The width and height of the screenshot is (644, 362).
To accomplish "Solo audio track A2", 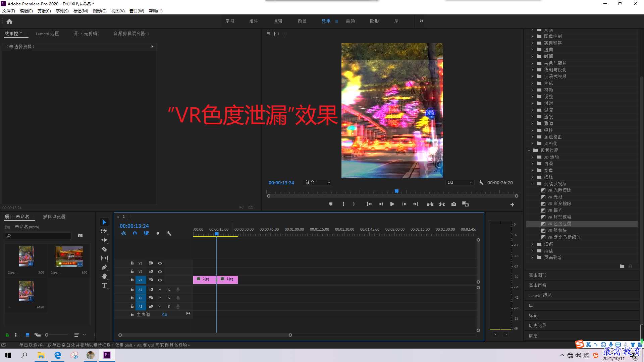I will 169,298.
